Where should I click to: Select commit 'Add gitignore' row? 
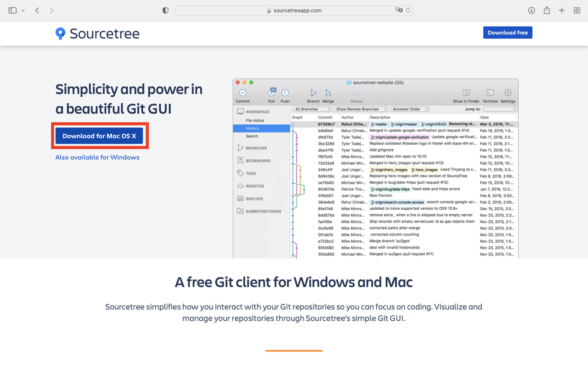(x=404, y=150)
